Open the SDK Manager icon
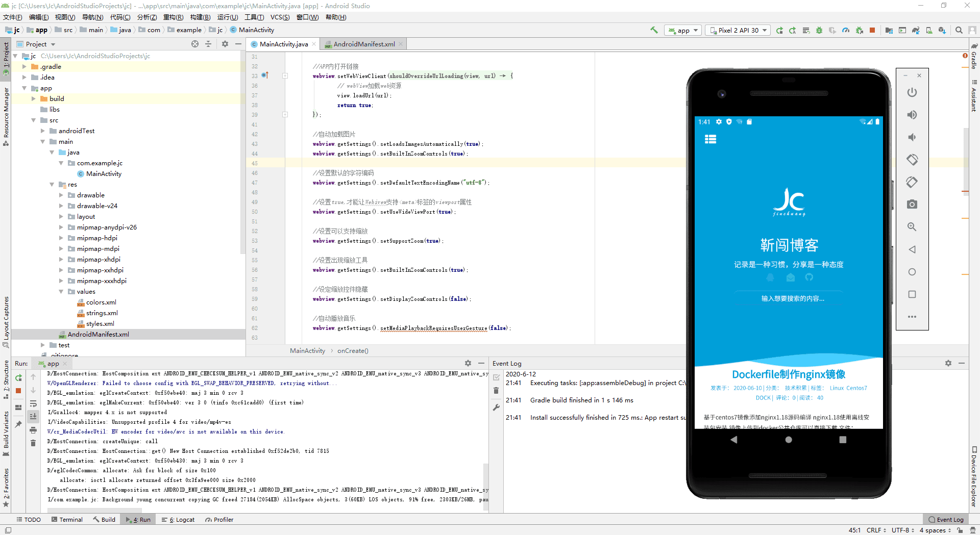 [x=942, y=30]
